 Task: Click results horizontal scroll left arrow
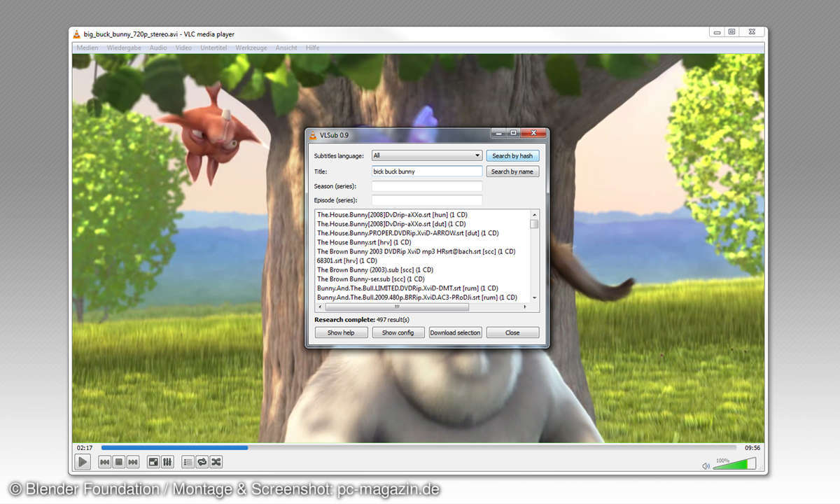320,307
